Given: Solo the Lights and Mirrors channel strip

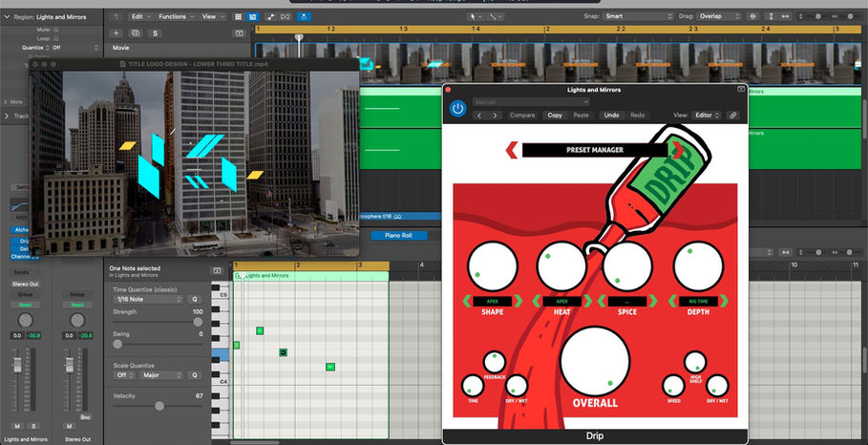Looking at the screenshot, I should 33,426.
